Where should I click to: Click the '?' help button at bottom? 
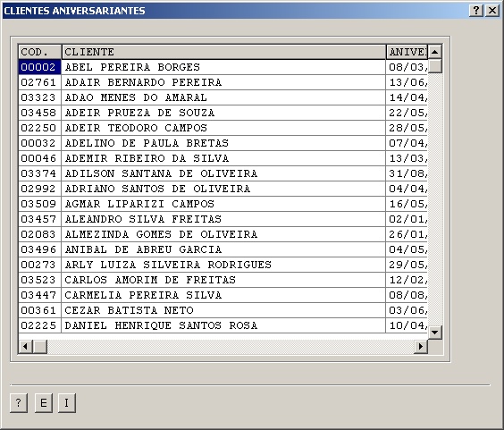(x=19, y=402)
